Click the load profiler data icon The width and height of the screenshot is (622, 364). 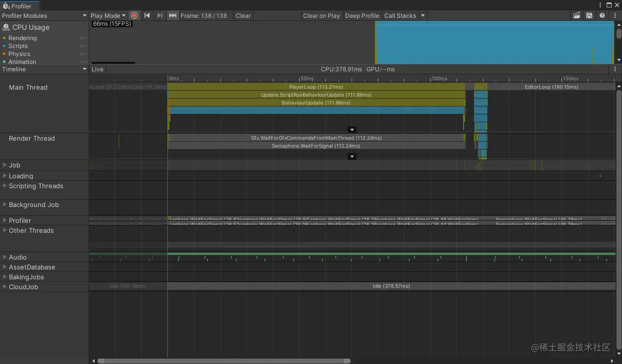(577, 15)
